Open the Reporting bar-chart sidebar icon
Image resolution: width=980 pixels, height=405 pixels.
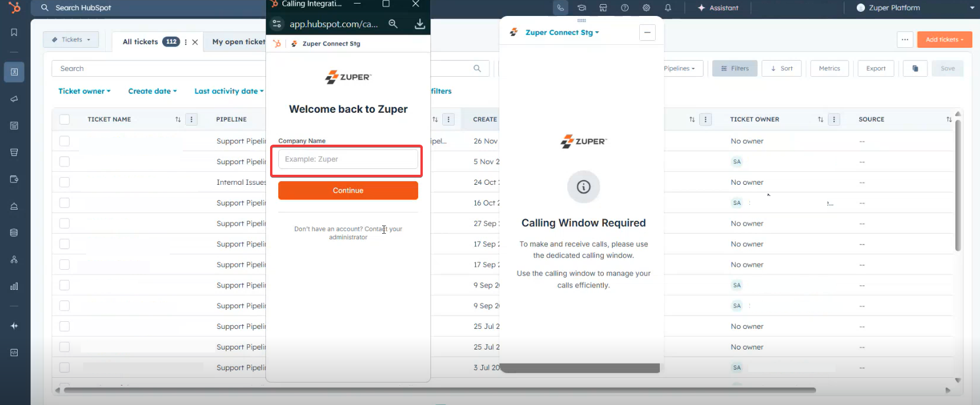[14, 286]
